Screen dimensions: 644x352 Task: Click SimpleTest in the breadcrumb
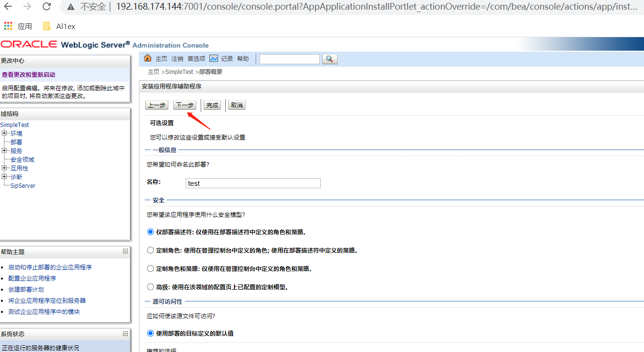[179, 72]
